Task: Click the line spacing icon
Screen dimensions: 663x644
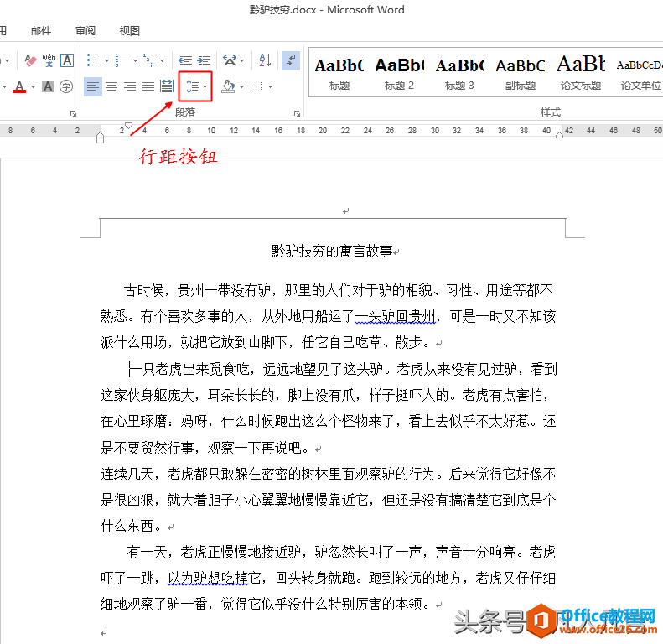Action: (193, 86)
